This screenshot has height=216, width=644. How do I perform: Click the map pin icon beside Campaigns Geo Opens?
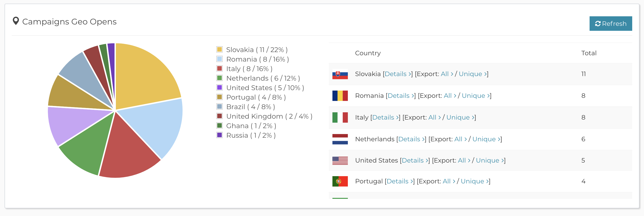coord(16,21)
